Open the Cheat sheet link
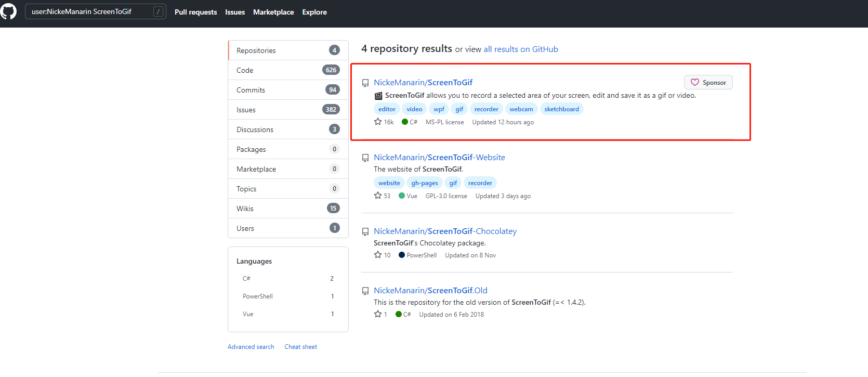 point(301,347)
